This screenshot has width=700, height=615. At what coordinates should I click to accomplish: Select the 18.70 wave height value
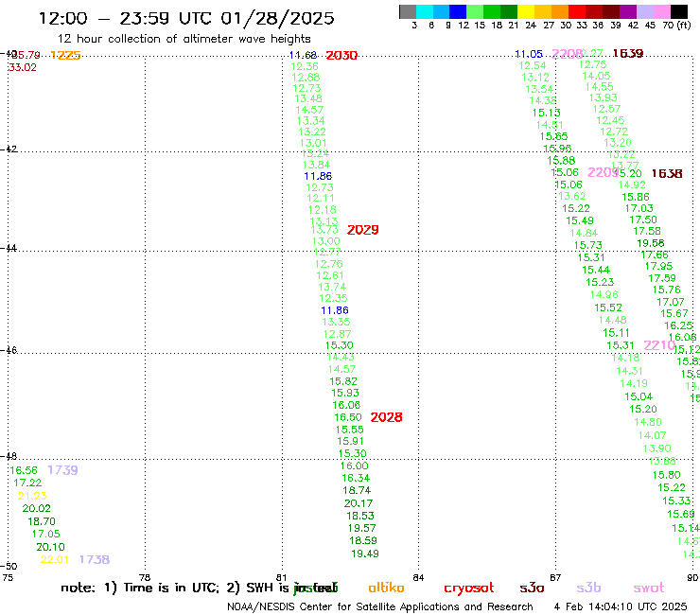point(42,521)
